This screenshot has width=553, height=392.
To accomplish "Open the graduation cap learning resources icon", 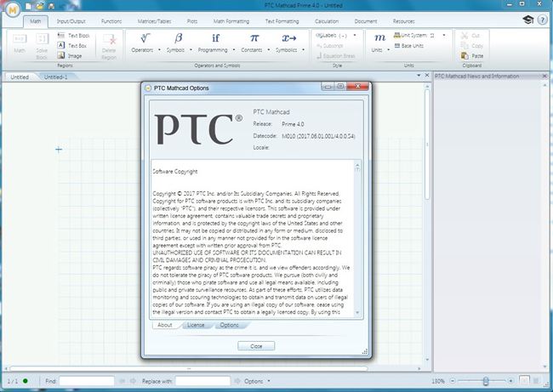I will point(528,20).
